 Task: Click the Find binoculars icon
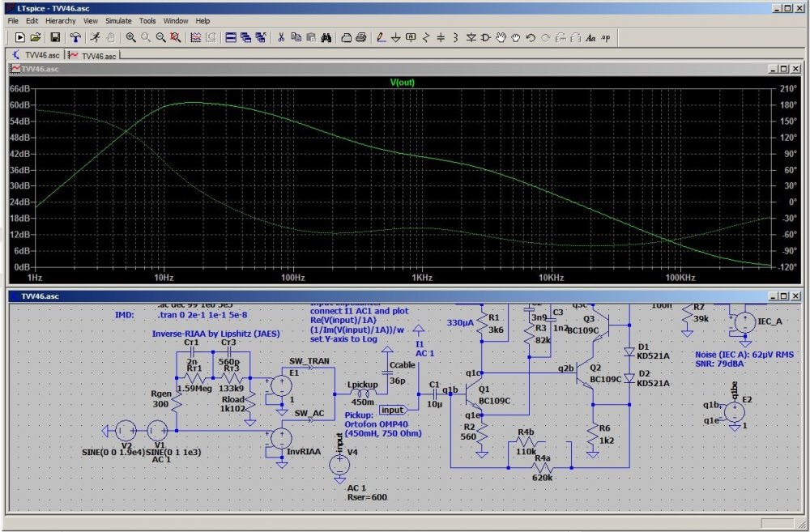point(326,37)
